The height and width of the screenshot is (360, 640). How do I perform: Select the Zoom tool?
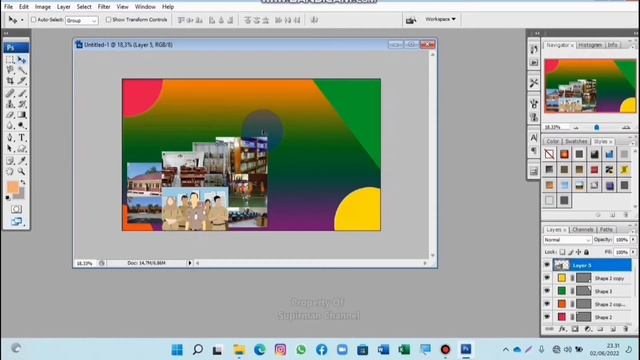pos(22,171)
